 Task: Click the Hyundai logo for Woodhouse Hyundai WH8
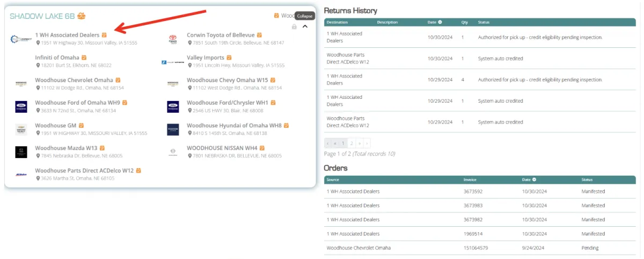click(x=173, y=129)
